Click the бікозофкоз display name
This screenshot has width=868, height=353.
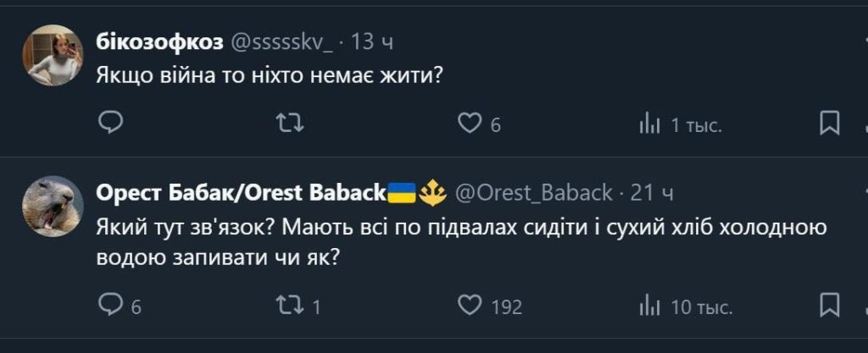159,40
